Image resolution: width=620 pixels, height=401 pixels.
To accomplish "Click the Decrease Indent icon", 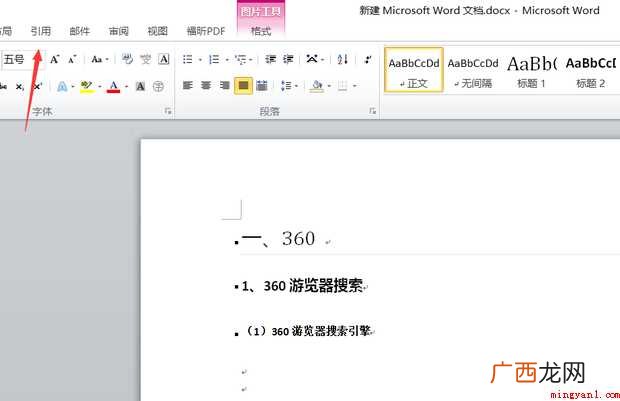I will point(270,60).
